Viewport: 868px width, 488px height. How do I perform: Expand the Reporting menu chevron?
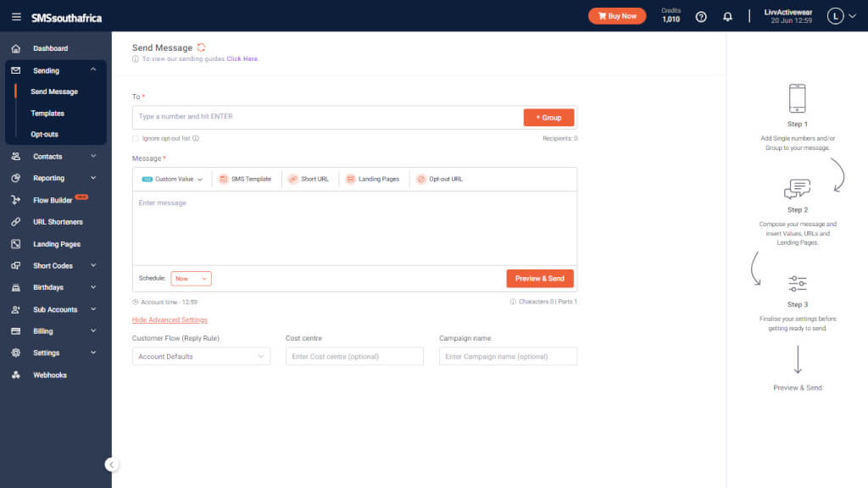pos(93,178)
